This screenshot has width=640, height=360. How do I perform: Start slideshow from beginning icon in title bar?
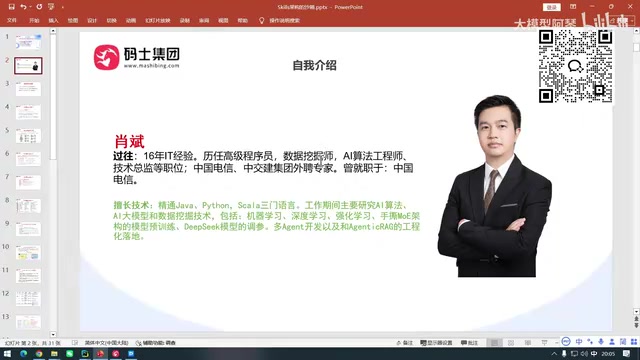(x=51, y=7)
